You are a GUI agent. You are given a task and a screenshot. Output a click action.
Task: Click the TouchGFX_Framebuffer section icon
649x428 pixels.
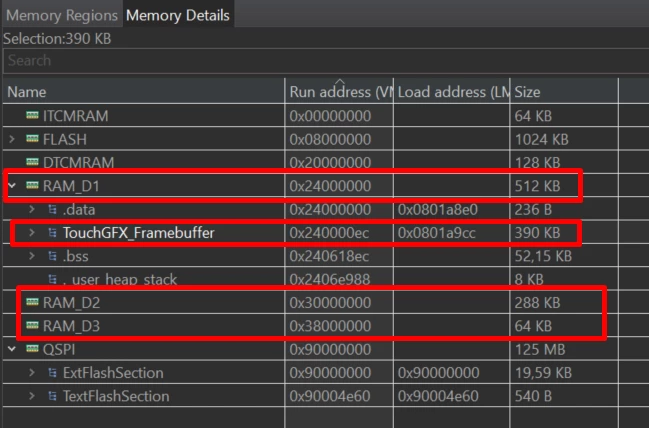coord(52,233)
